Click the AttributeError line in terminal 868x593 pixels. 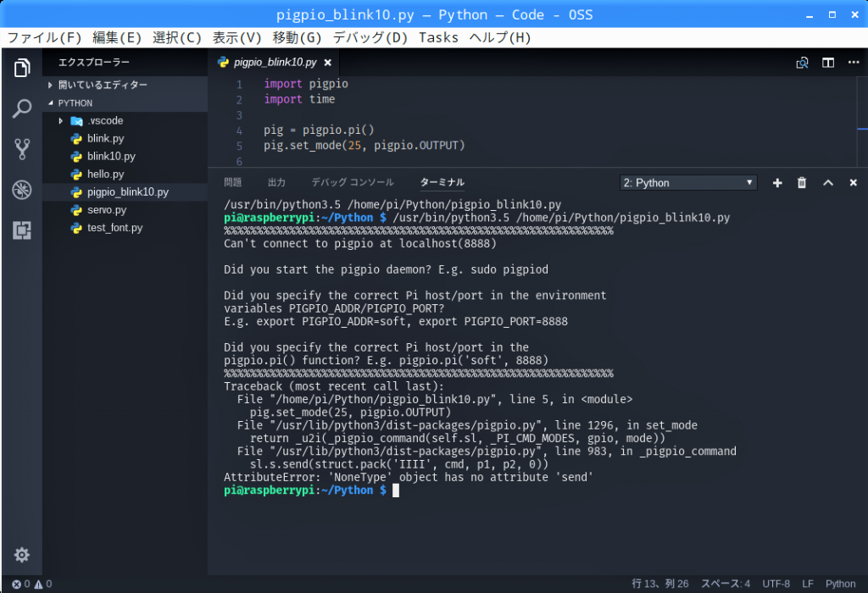(409, 477)
